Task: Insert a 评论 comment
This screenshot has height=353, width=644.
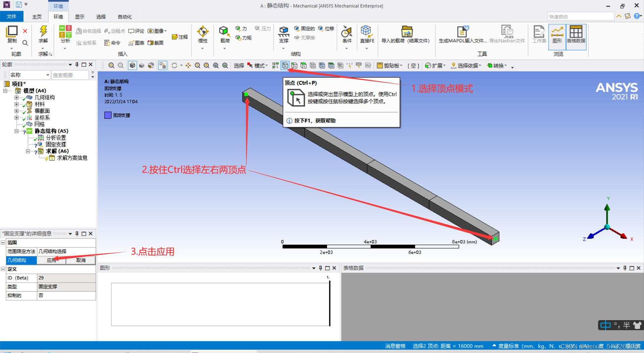Action: point(136,31)
